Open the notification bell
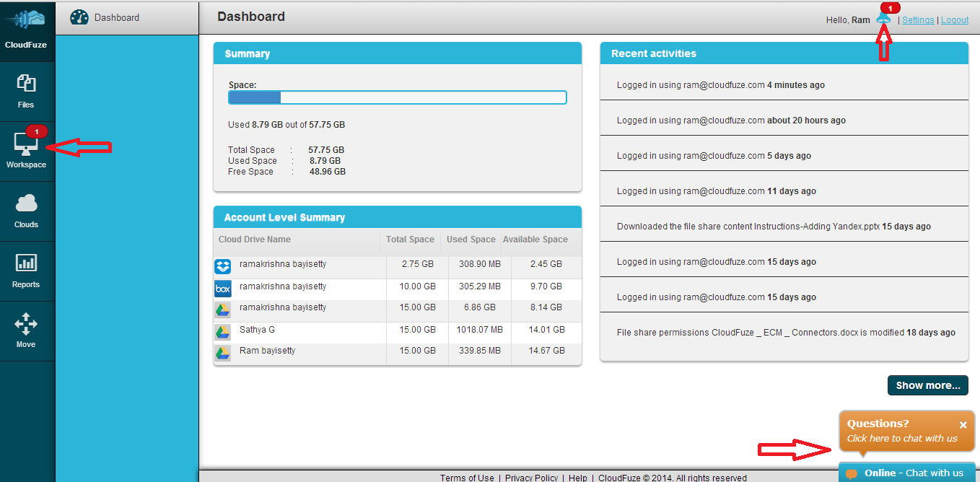 pos(883,19)
